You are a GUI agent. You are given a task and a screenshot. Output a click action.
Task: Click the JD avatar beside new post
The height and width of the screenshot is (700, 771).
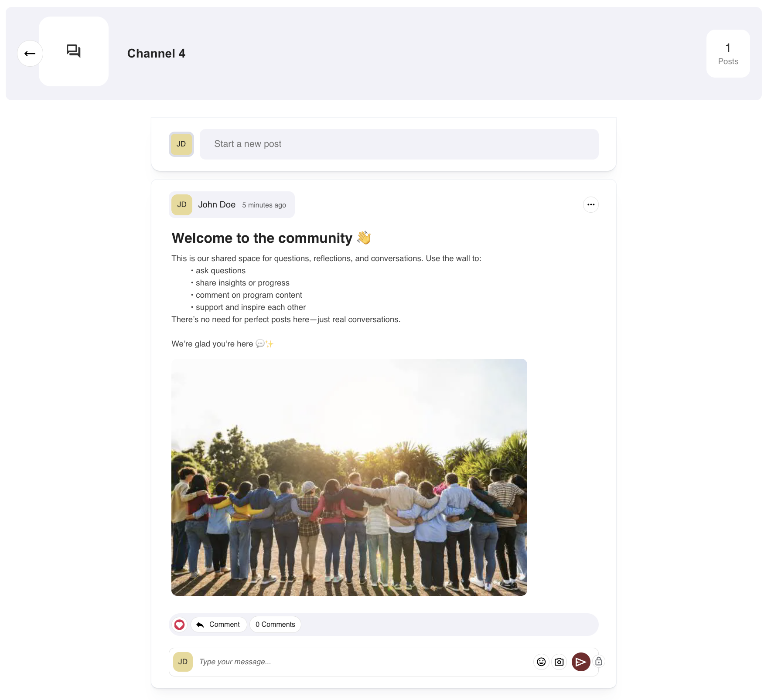pos(181,144)
